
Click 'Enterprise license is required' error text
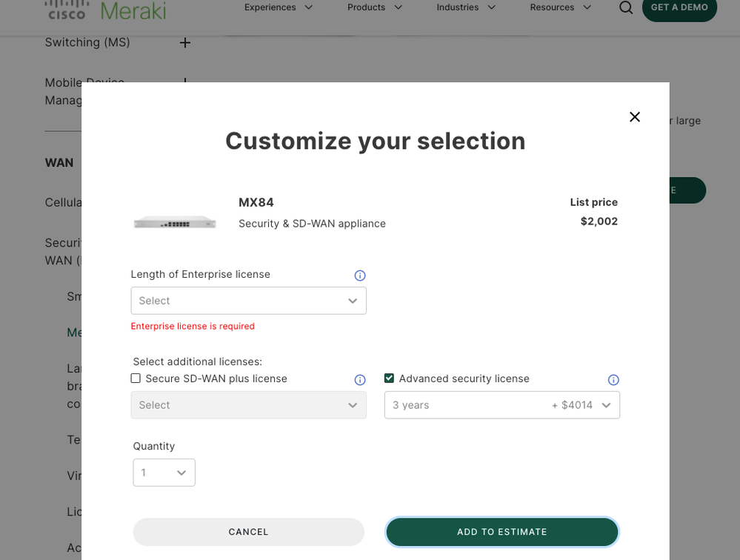tap(193, 326)
